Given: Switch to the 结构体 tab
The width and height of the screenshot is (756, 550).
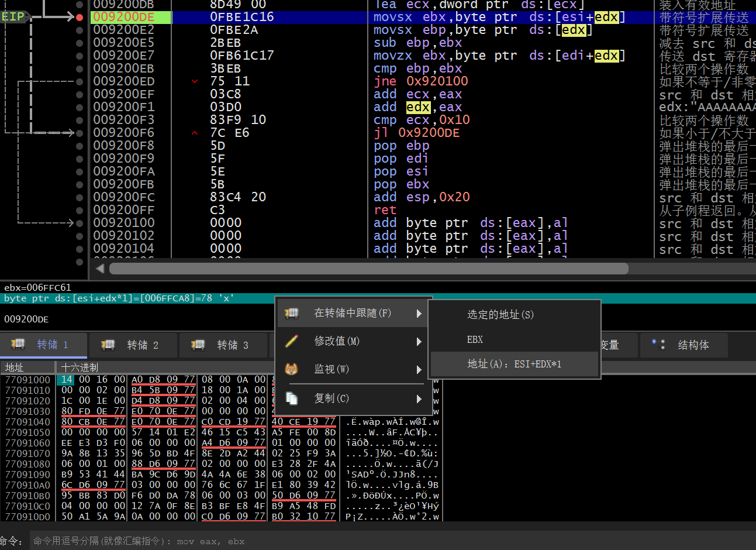Looking at the screenshot, I should click(684, 345).
